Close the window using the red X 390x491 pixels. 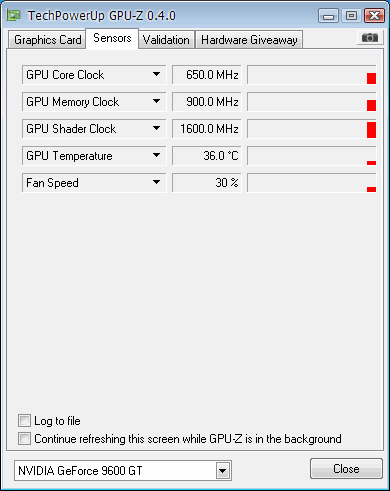point(374,16)
